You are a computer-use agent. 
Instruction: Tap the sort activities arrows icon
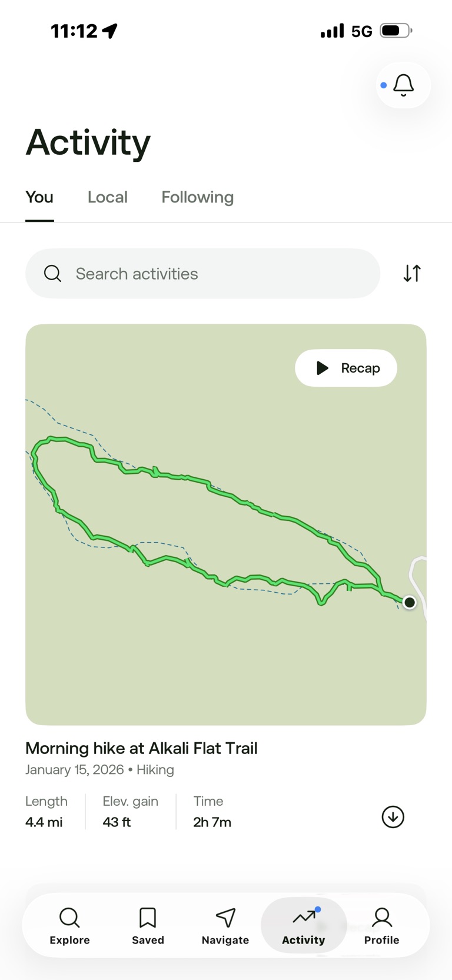tap(412, 273)
